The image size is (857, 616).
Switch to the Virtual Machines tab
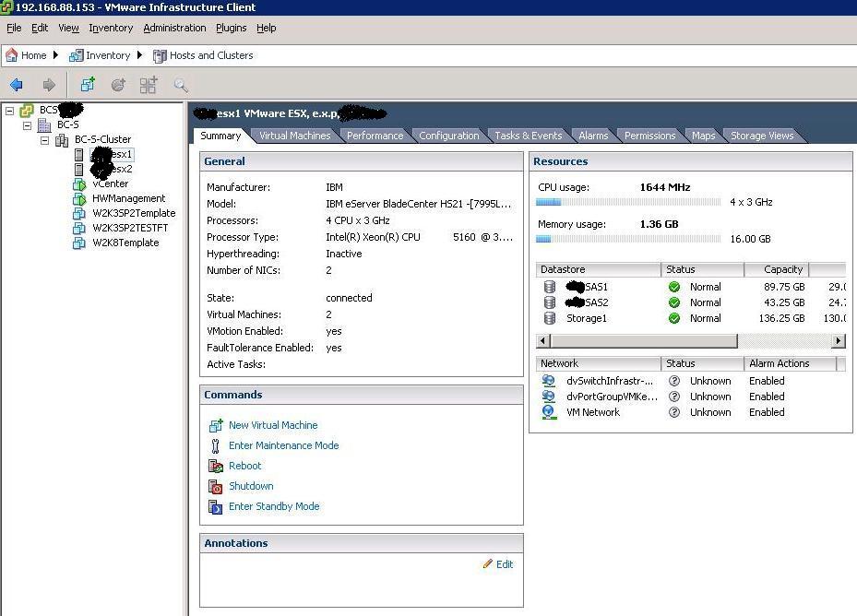coord(294,136)
